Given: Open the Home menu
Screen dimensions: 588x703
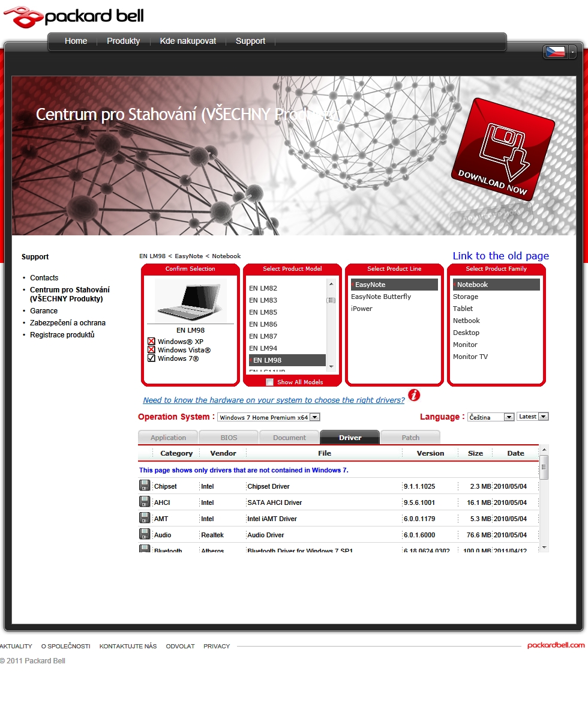Looking at the screenshot, I should coord(76,41).
